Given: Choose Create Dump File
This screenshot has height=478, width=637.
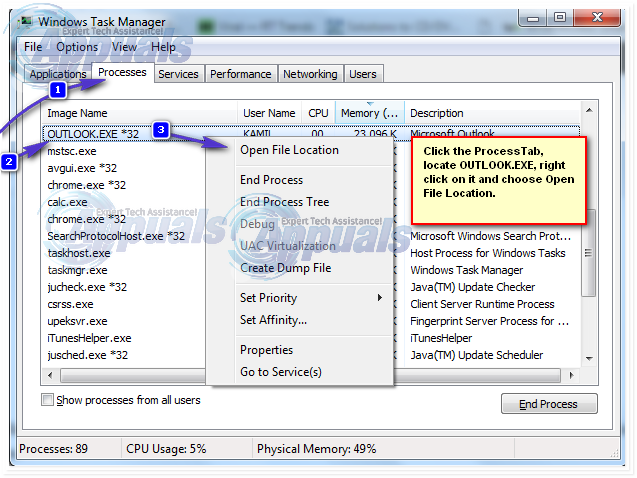Looking at the screenshot, I should [286, 268].
